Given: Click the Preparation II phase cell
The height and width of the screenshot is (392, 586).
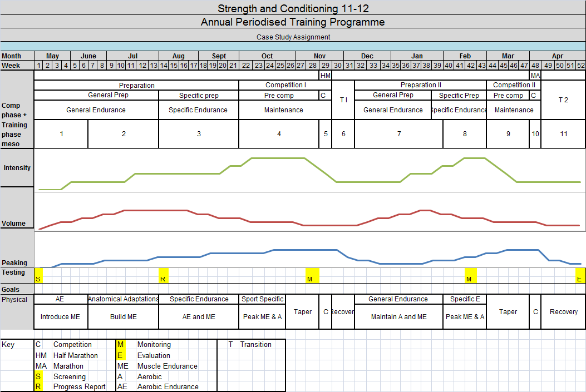Looking at the screenshot, I should 421,85.
